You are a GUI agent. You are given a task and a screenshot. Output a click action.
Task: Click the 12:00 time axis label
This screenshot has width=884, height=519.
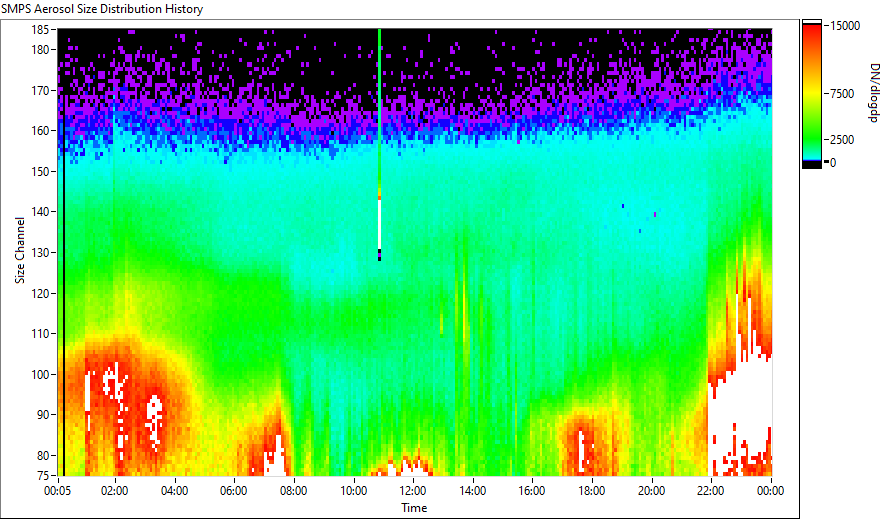click(x=413, y=491)
